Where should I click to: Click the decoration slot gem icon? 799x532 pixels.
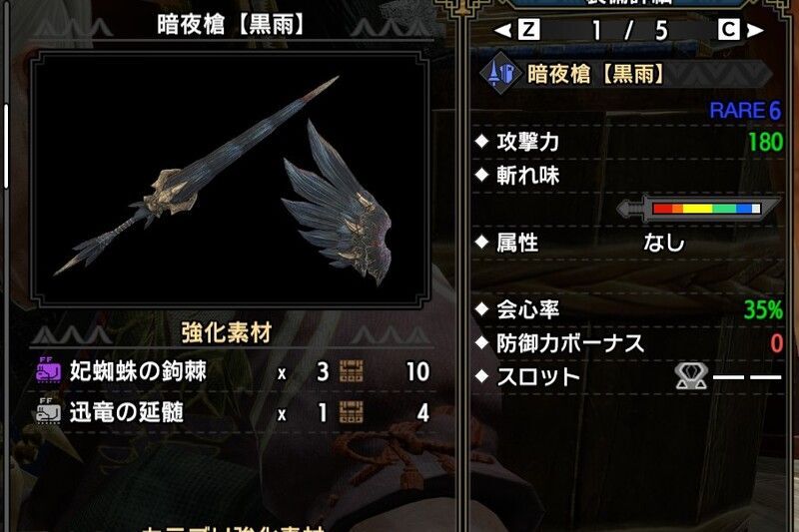[x=691, y=376]
